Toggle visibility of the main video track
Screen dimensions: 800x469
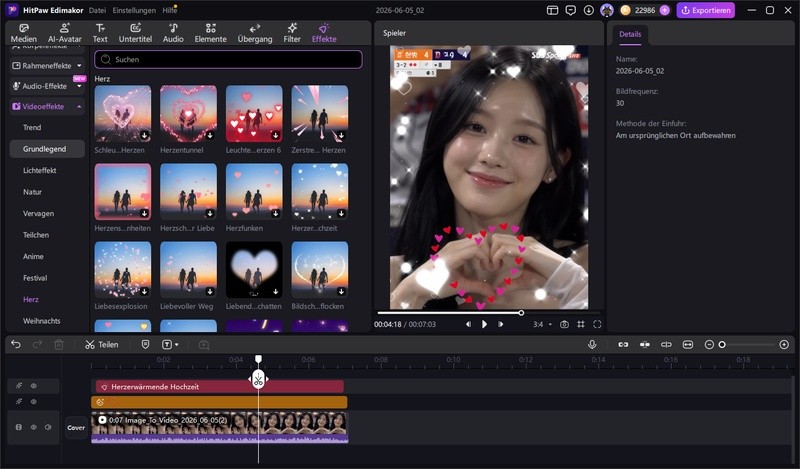pyautogui.click(x=34, y=427)
